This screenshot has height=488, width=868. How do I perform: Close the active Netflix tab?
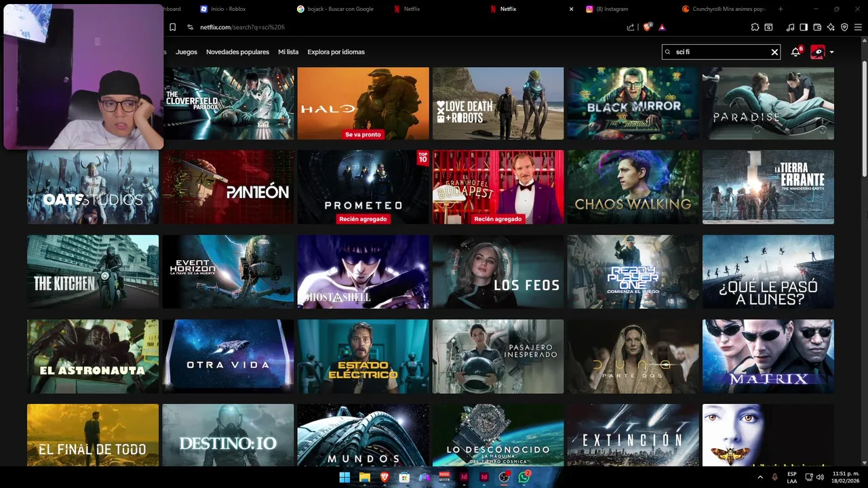click(571, 9)
